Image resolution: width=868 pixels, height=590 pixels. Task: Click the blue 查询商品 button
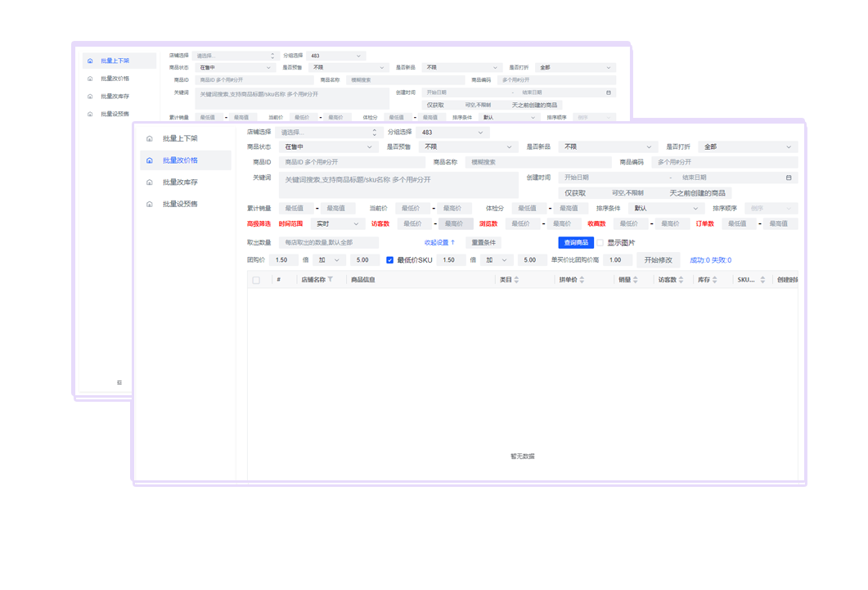tap(576, 242)
